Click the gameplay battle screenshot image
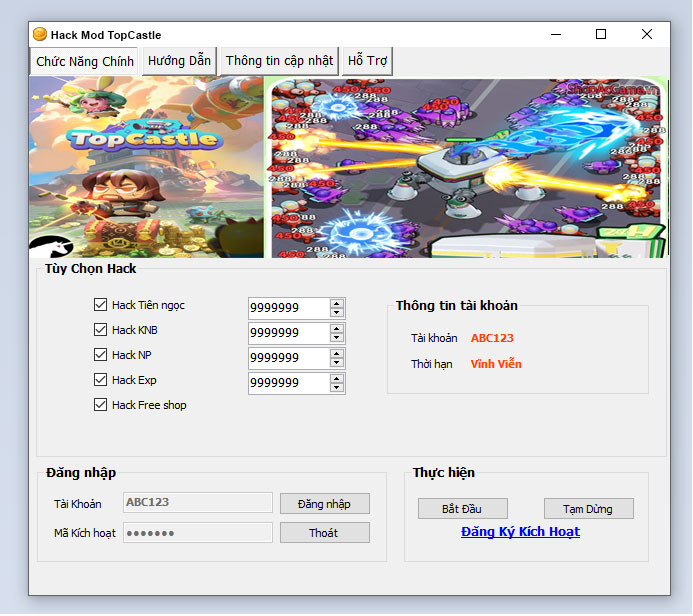The width and height of the screenshot is (693, 616). tap(466, 167)
